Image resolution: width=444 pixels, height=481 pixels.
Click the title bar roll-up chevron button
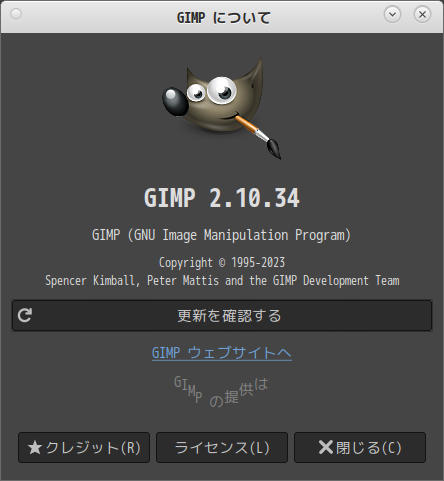[x=392, y=14]
